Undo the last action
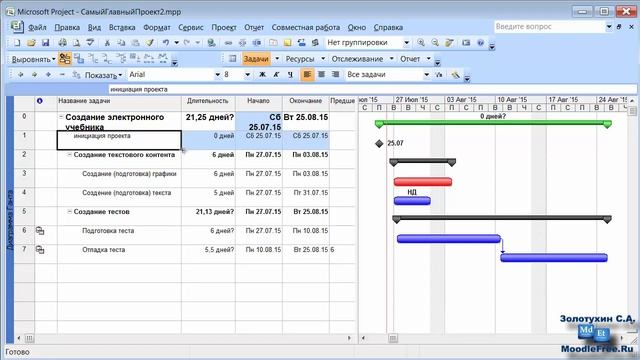This screenshot has height=360, width=640. pyautogui.click(x=166, y=42)
